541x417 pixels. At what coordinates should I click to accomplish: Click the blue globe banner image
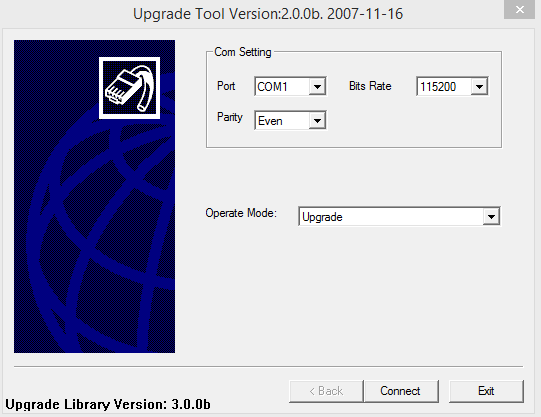click(x=95, y=196)
